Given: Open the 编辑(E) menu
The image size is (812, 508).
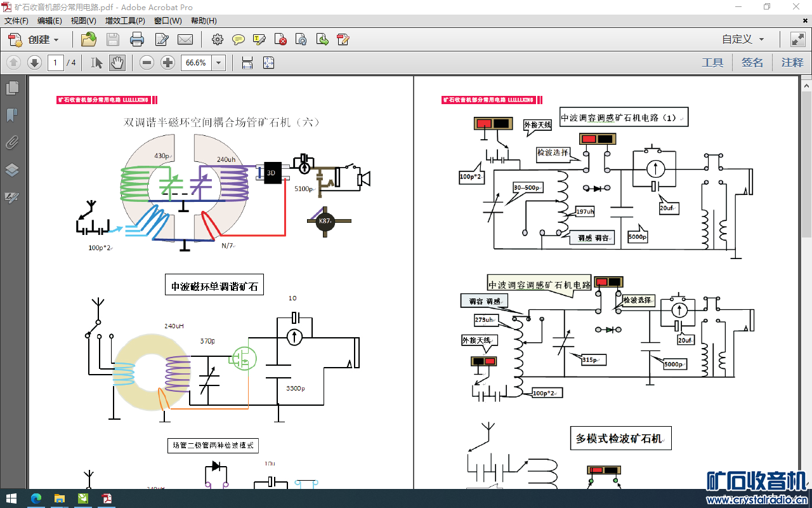Looking at the screenshot, I should [49, 21].
